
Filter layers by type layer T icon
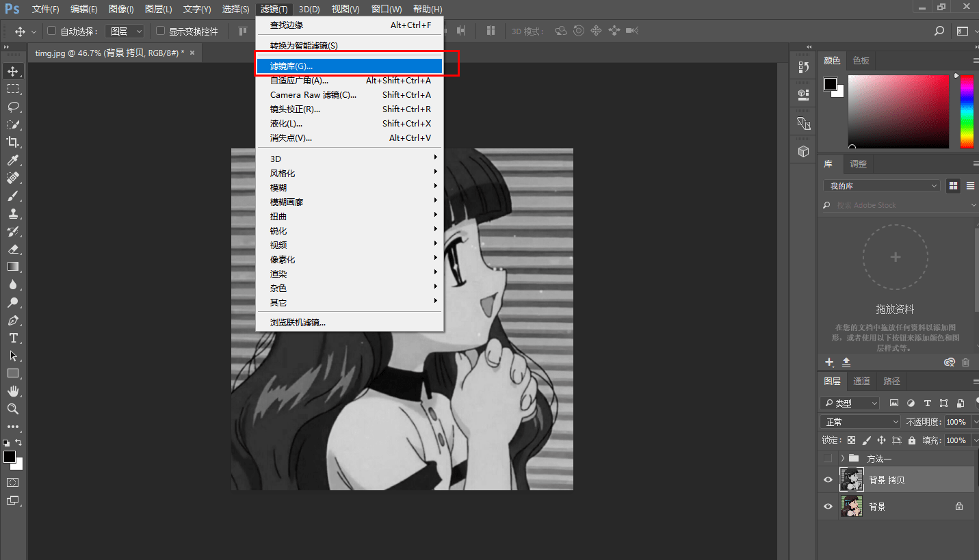(927, 403)
